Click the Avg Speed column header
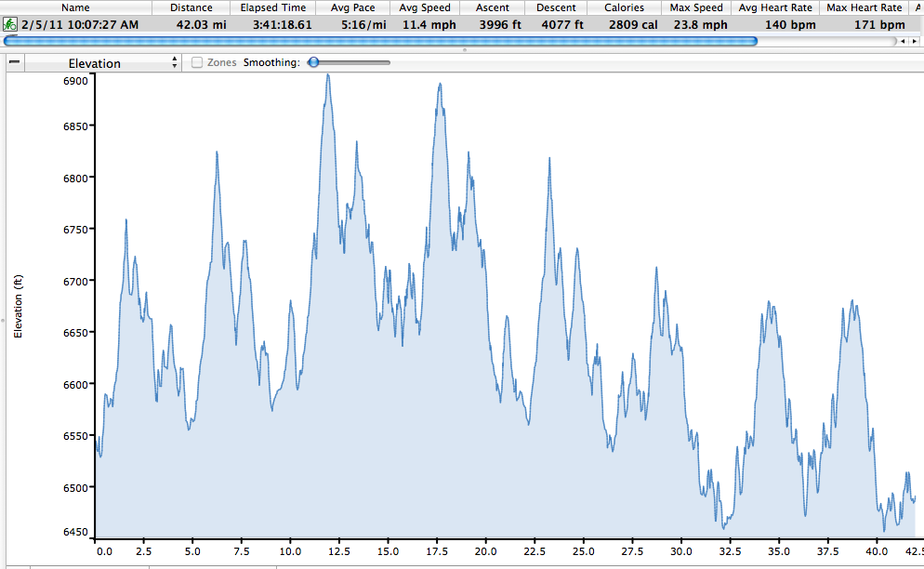 424,7
